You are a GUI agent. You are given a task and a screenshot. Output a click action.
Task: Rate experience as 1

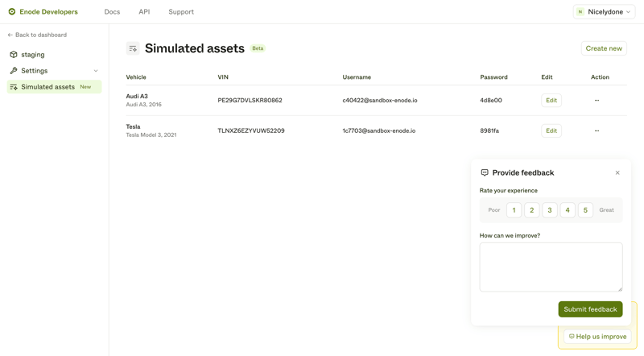coord(514,210)
